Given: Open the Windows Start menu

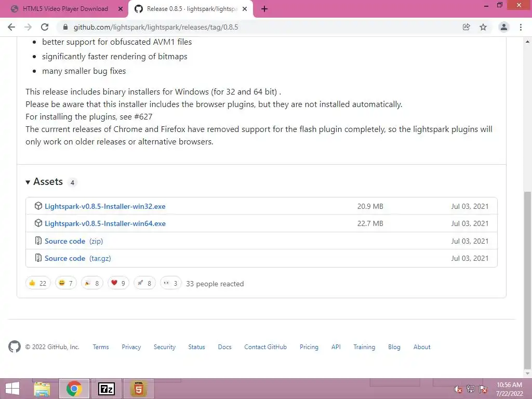Looking at the screenshot, I should pyautogui.click(x=12, y=389).
